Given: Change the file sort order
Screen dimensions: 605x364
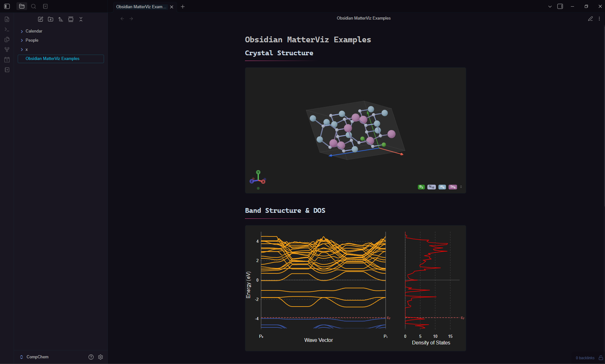Looking at the screenshot, I should coord(61,19).
